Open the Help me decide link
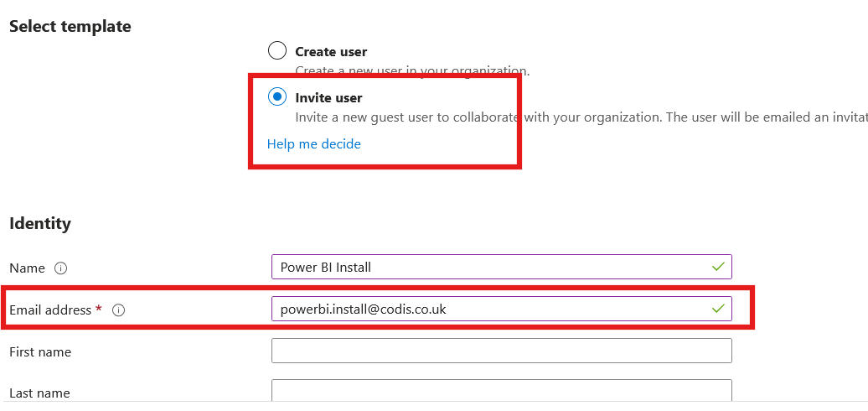Image resolution: width=868 pixels, height=411 pixels. 313,144
